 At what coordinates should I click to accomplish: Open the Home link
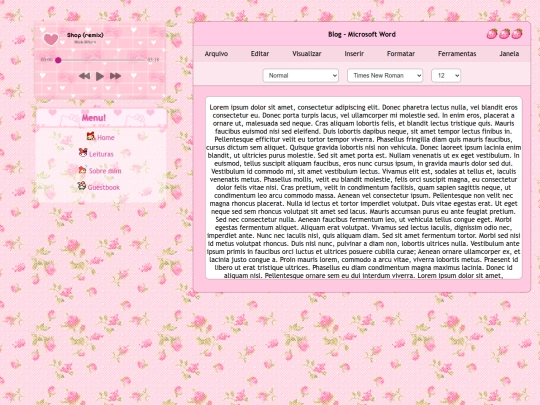[106, 138]
